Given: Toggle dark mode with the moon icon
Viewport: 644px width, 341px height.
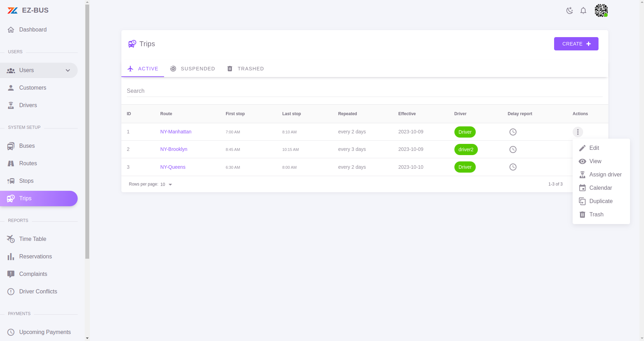Looking at the screenshot, I should point(569,11).
